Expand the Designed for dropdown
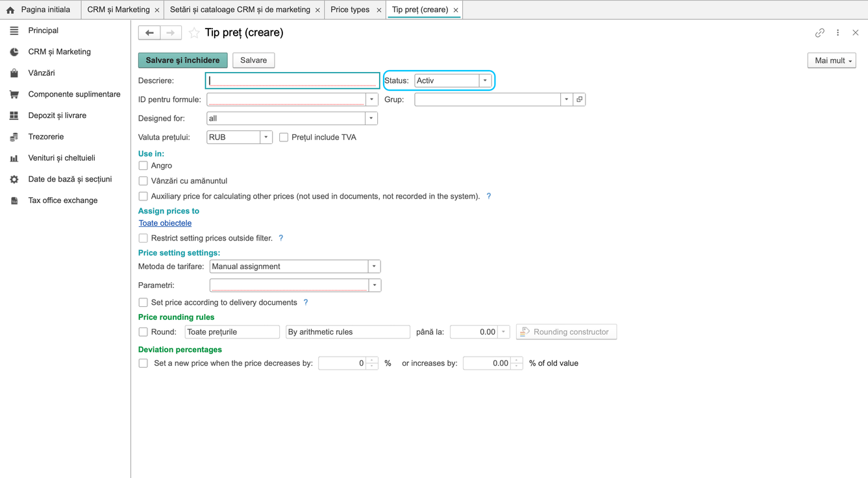The image size is (868, 478). pos(371,118)
